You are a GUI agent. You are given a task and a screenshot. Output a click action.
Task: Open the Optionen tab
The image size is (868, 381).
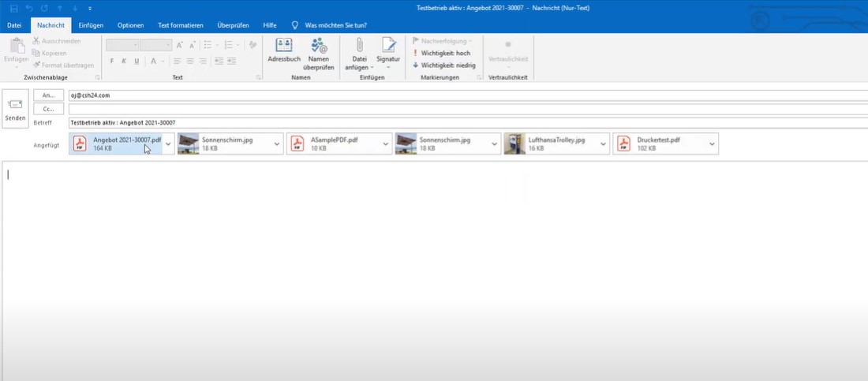pyautogui.click(x=131, y=25)
